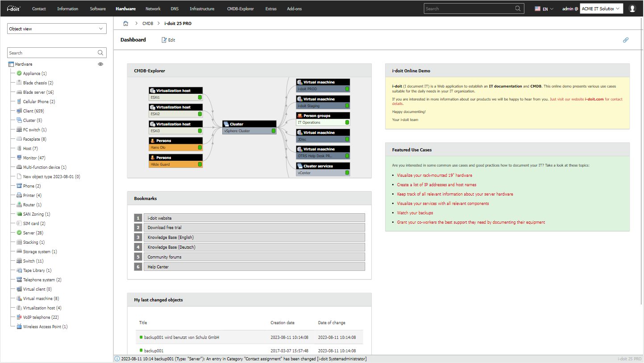Click the i-doit logo icon

click(13, 8)
